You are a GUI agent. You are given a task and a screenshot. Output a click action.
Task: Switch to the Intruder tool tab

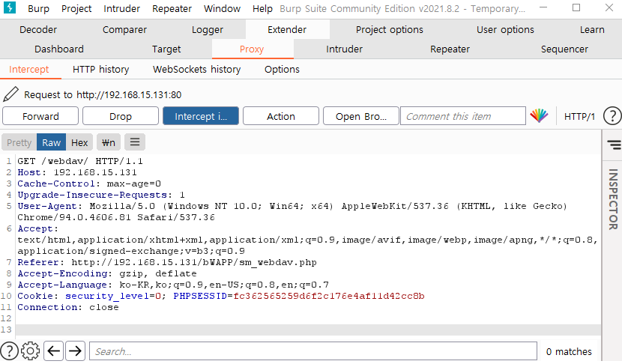click(x=344, y=49)
